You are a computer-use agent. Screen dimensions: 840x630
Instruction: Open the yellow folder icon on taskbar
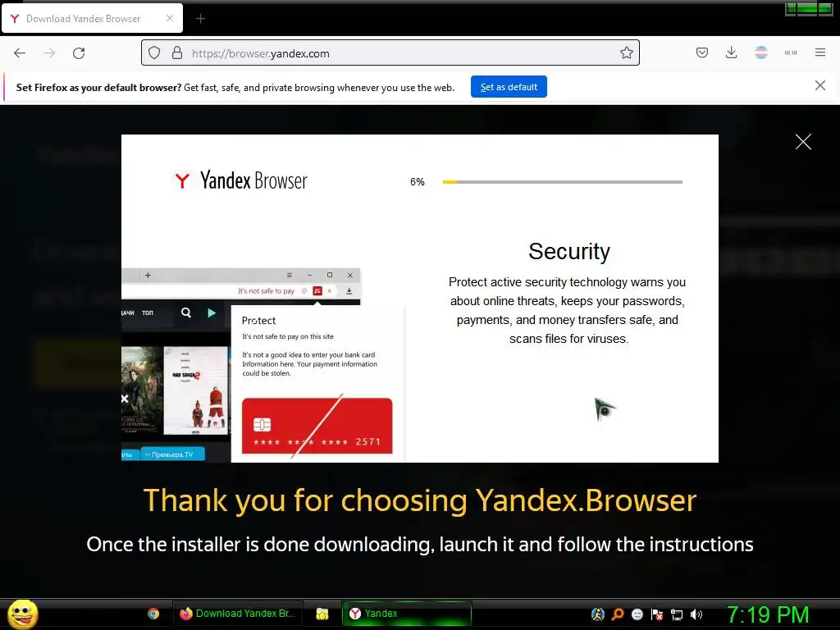[x=322, y=614]
